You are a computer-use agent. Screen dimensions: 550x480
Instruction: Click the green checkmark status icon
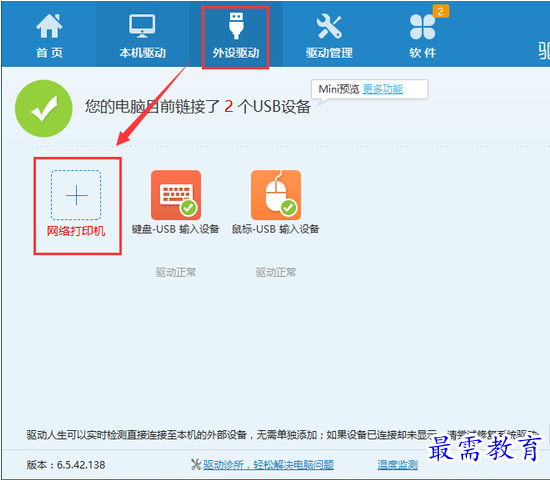coord(43,108)
